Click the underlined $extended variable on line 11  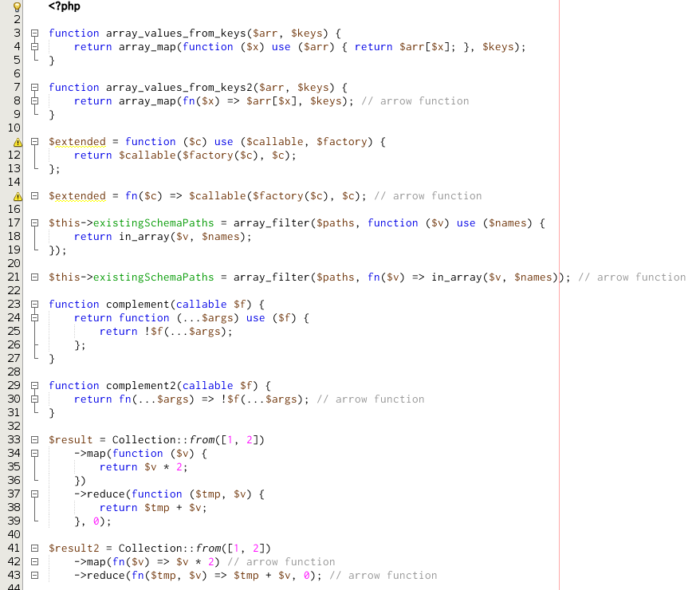[x=77, y=142]
